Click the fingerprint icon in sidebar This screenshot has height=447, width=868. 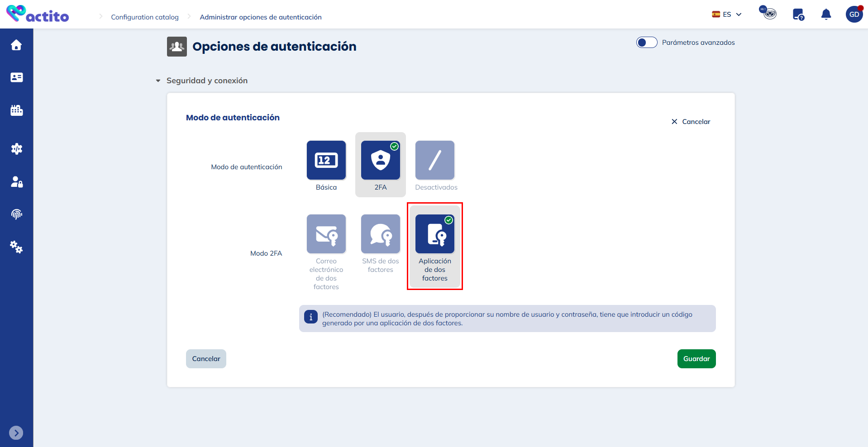point(16,214)
